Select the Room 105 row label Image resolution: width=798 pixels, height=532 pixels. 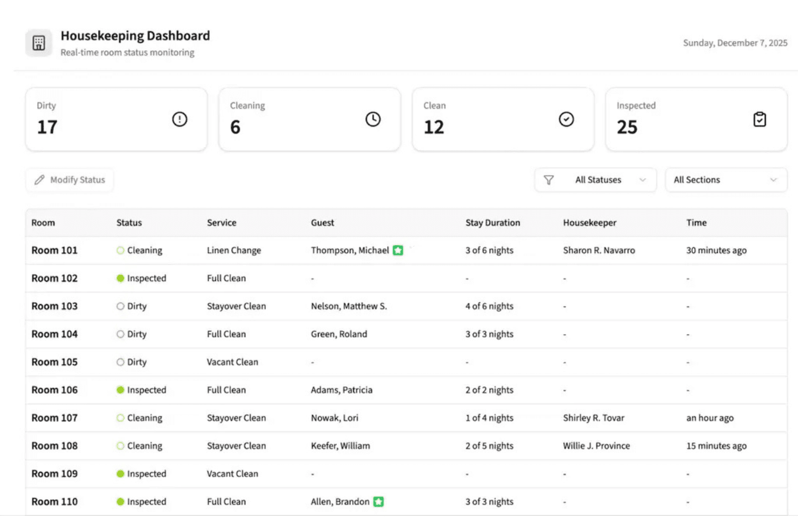54,362
